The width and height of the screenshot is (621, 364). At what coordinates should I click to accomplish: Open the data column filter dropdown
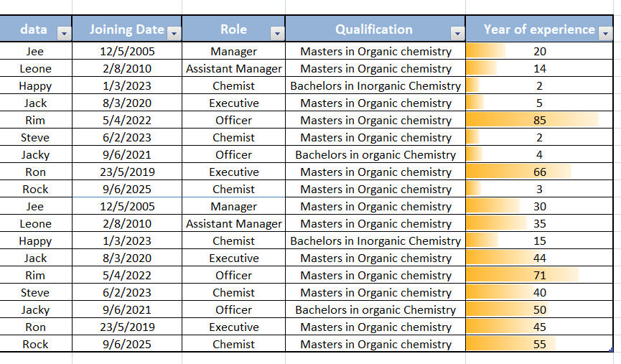63,34
